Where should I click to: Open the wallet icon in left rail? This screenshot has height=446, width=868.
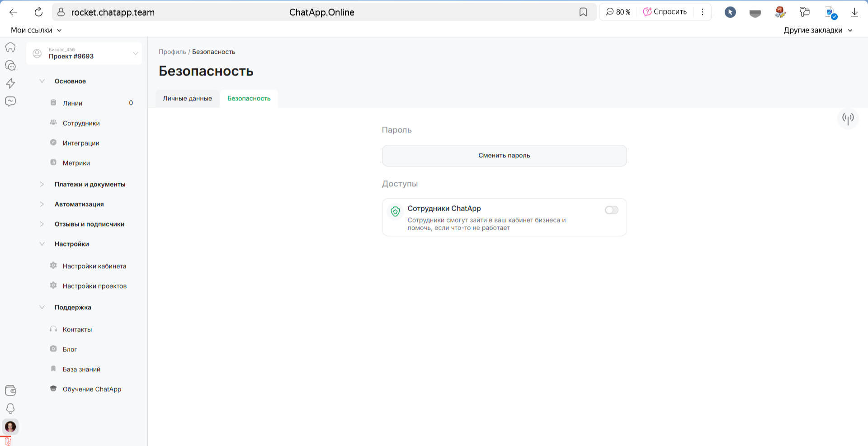10,390
